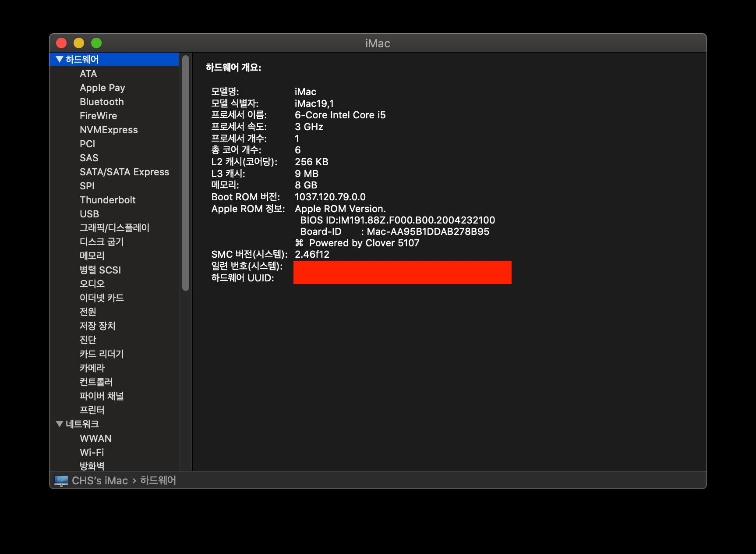Show Thunderbolt information
This screenshot has width=756, height=554.
pos(108,200)
